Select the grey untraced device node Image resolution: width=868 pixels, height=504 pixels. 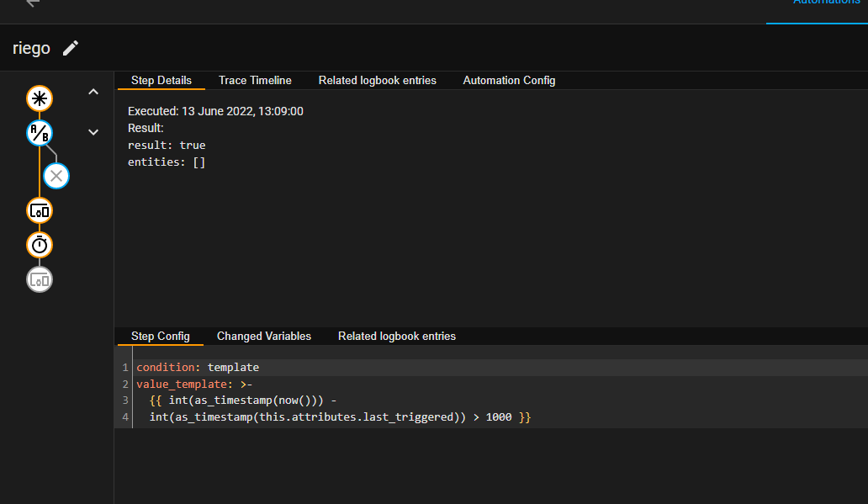pyautogui.click(x=40, y=279)
